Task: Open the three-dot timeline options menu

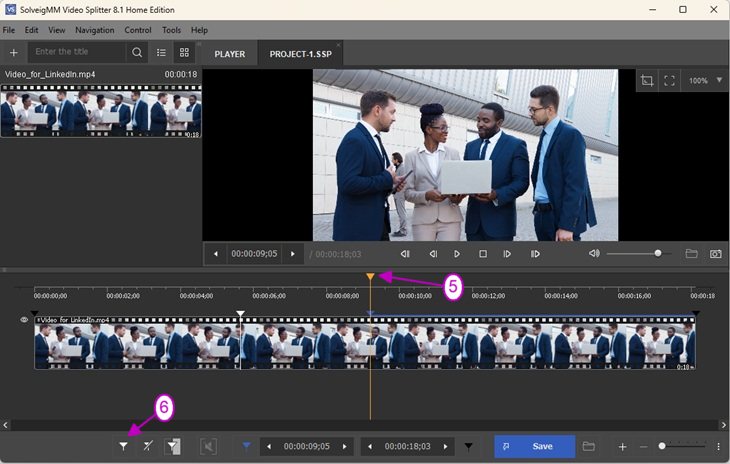Action: click(x=718, y=447)
